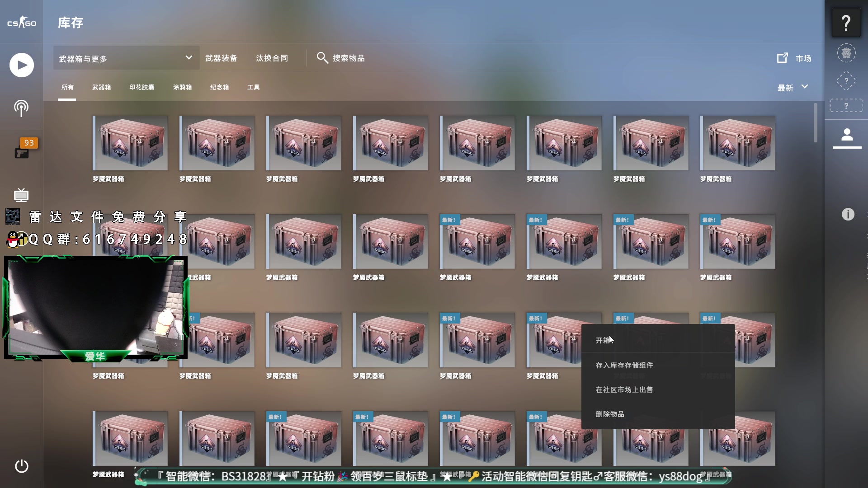Click the dashed circle question icon
The height and width of the screenshot is (488, 868).
coord(846,81)
